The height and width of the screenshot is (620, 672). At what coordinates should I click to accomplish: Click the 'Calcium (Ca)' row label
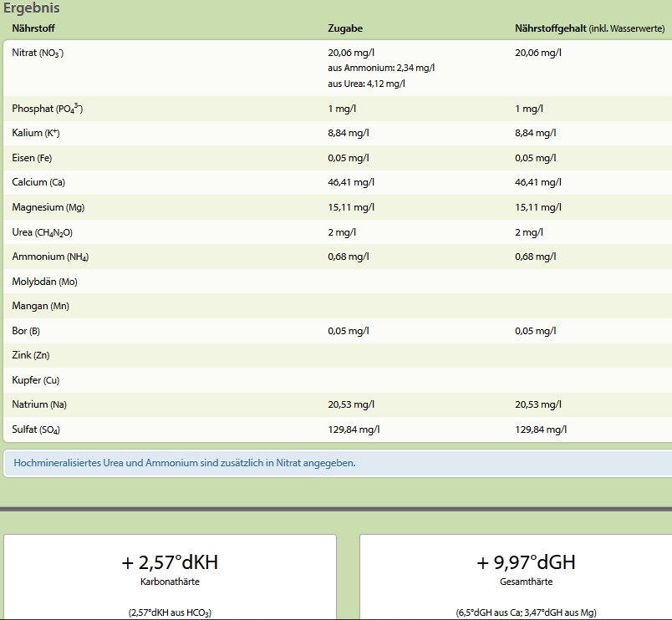(38, 182)
